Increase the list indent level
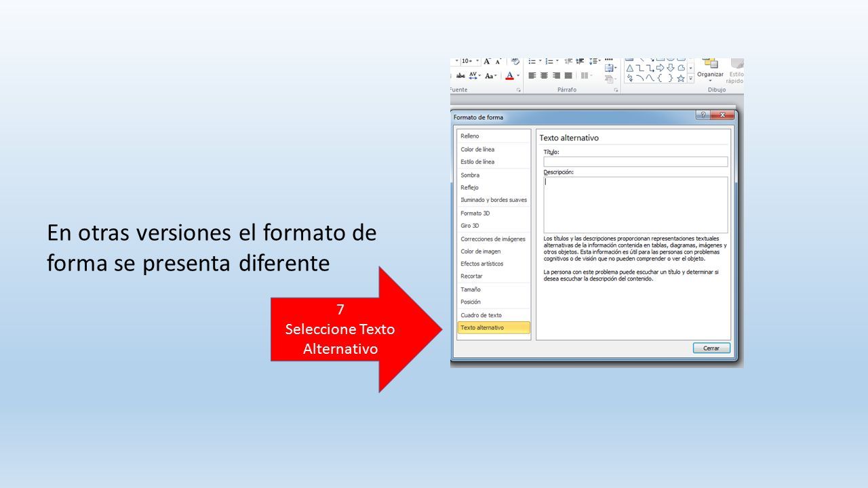The image size is (868, 488). 580,62
